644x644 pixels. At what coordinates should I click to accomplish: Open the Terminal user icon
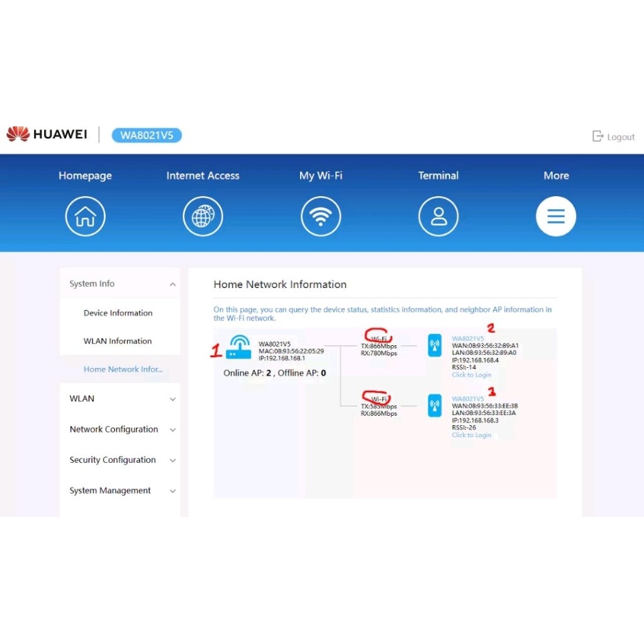(x=438, y=216)
